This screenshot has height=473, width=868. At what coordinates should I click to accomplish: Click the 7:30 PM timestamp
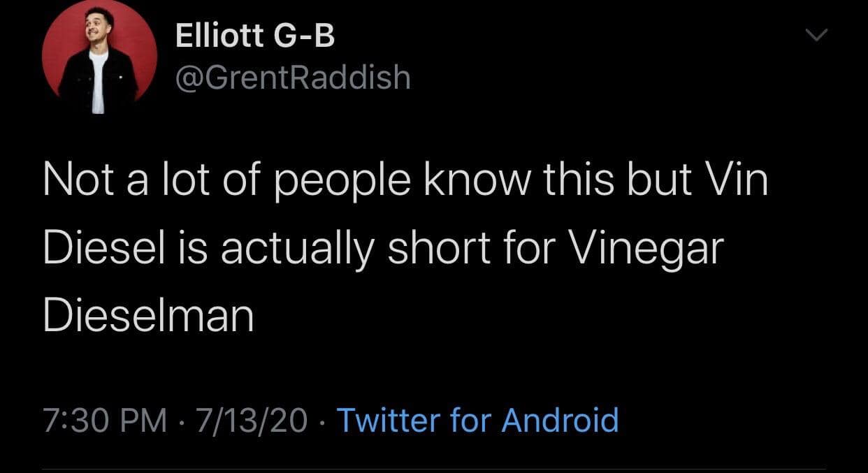tap(105, 421)
